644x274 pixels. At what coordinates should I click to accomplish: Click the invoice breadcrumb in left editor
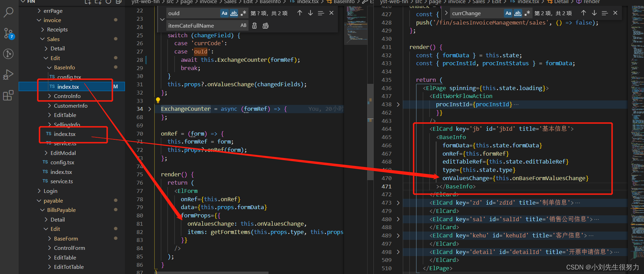click(208, 2)
